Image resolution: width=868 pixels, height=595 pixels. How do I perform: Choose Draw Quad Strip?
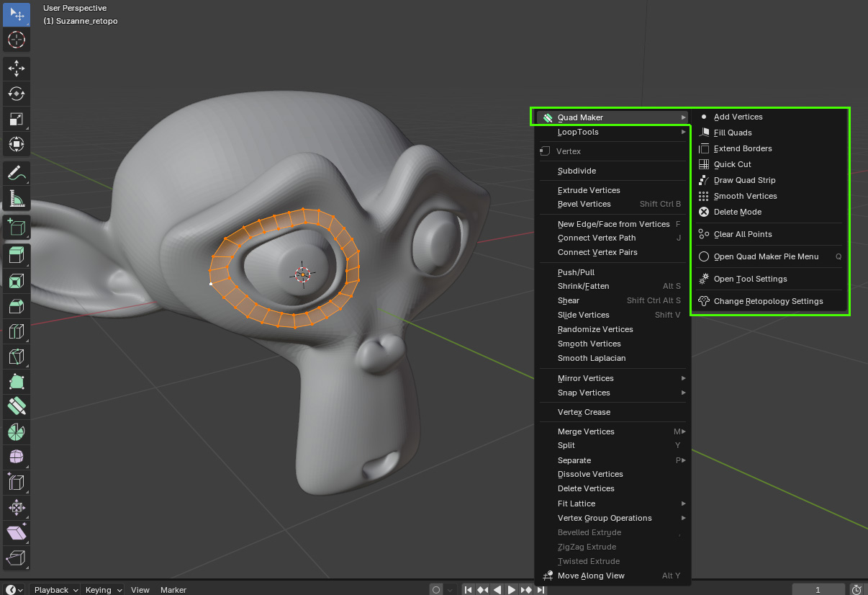click(769, 180)
